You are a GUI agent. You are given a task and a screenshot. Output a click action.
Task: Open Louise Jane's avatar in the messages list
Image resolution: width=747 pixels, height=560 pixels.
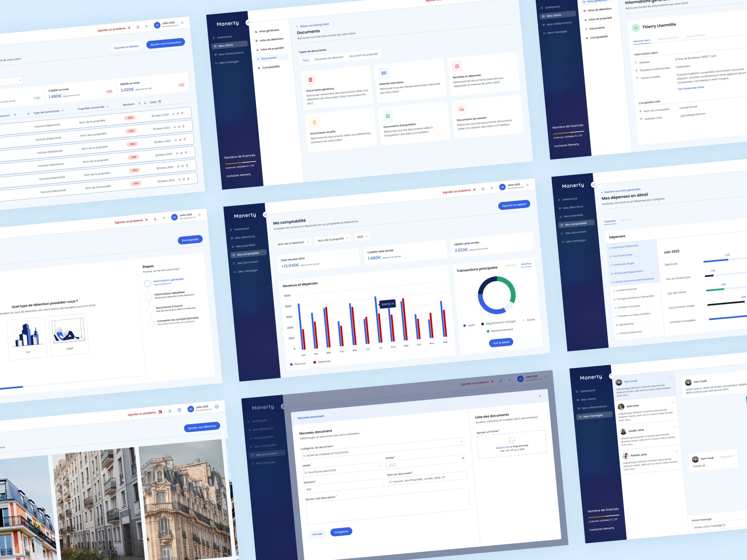pos(623,432)
